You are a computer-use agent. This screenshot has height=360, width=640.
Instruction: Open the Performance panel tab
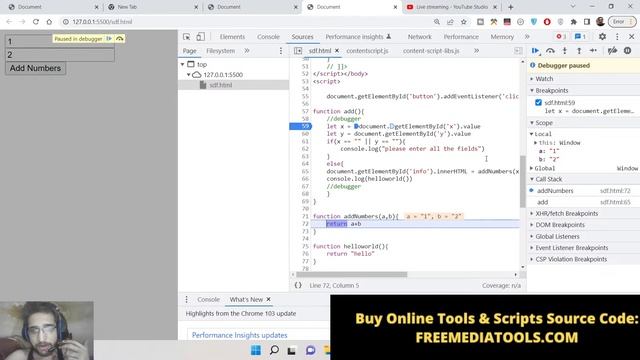(461, 37)
